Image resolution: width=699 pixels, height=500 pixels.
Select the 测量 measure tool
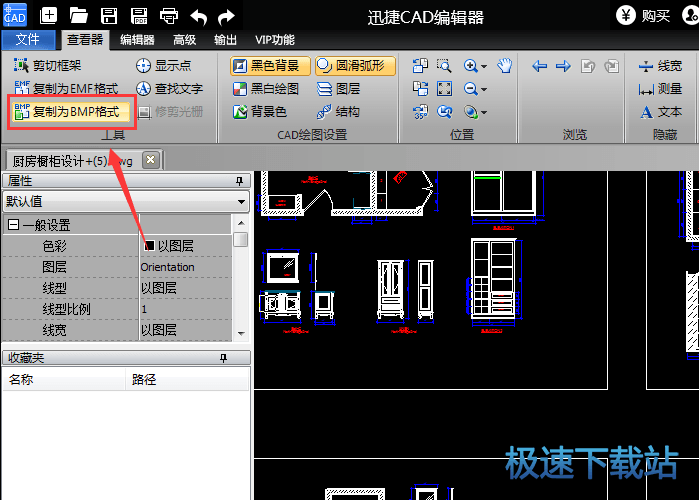click(x=660, y=89)
